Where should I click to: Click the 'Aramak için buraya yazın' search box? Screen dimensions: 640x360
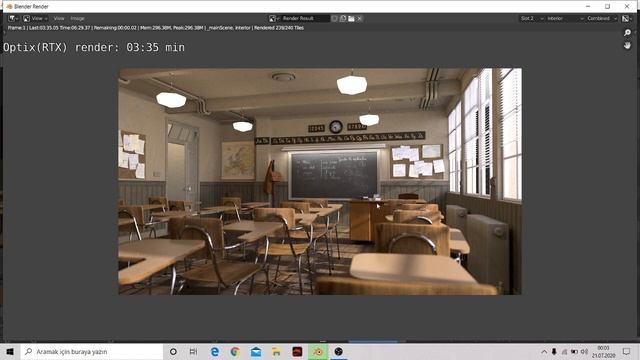click(92, 351)
